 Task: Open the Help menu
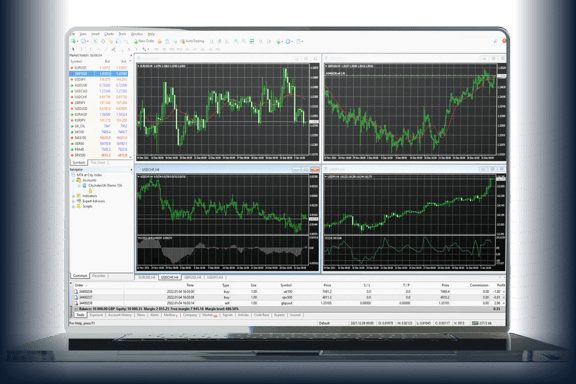point(151,34)
